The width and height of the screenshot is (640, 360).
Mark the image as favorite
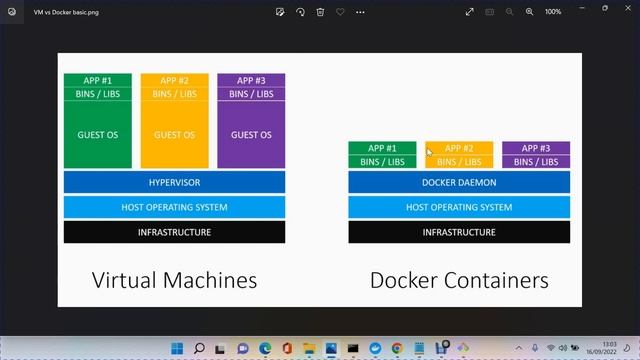tap(340, 12)
